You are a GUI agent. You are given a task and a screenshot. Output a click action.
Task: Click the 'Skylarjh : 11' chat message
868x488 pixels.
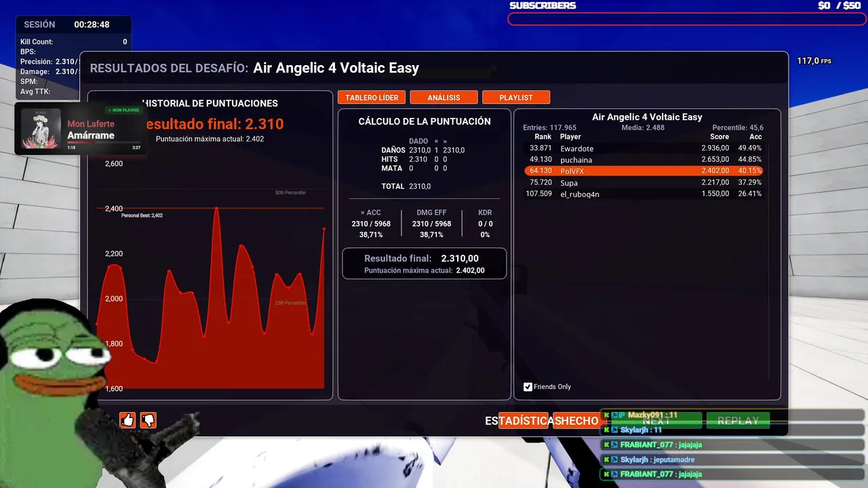point(732,430)
